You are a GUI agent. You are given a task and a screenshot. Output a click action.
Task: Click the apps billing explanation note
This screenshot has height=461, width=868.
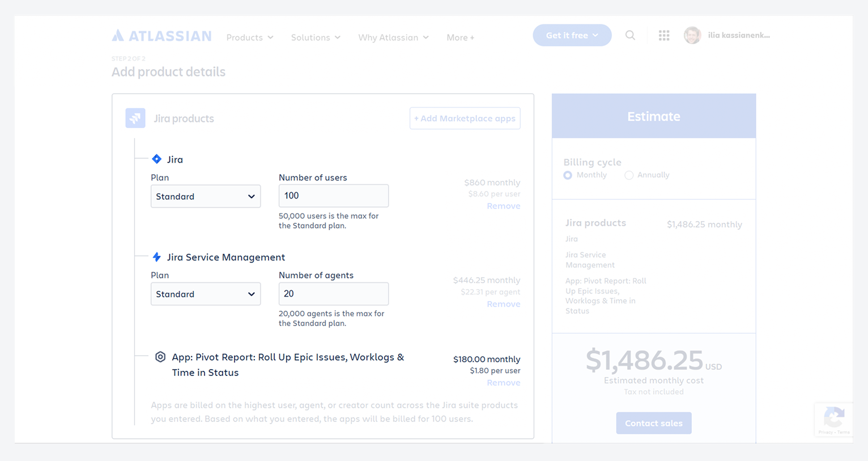334,412
